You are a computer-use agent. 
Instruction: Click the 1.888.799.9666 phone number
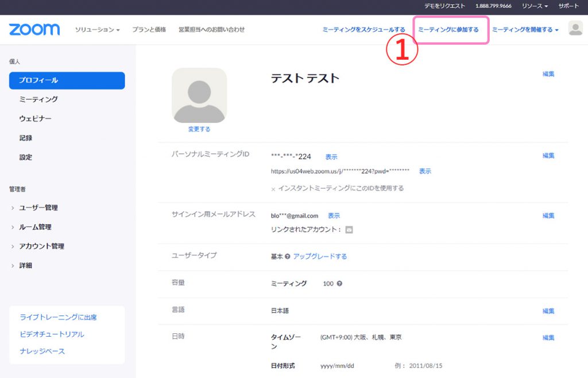(493, 6)
